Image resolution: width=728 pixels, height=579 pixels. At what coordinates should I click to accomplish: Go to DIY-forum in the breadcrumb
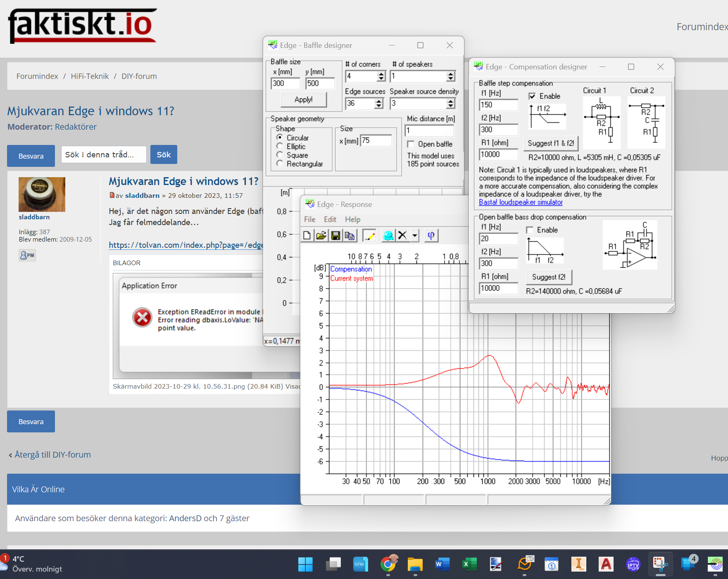(139, 76)
